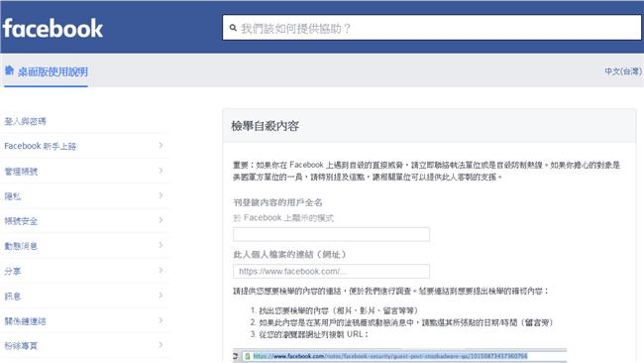Image resolution: width=644 pixels, height=363 pixels.
Task: Open the Facebook 新手上路 sidebar item
Action: coord(41,146)
